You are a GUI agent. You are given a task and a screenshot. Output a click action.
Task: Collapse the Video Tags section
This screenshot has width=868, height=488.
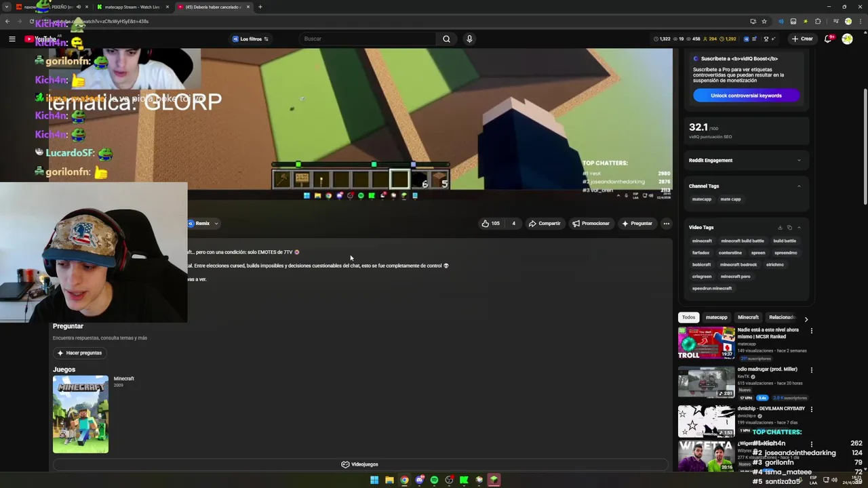(799, 228)
